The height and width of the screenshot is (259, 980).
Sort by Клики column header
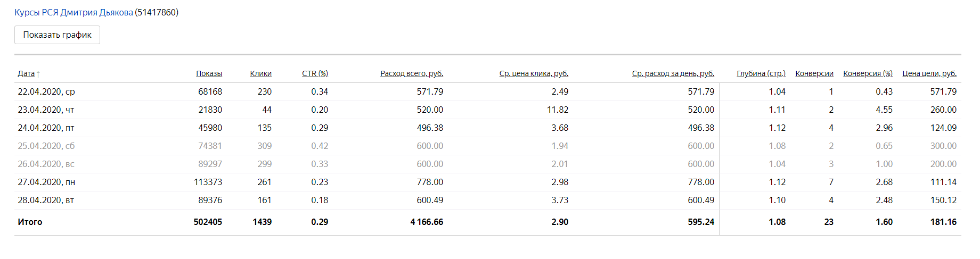(x=260, y=73)
